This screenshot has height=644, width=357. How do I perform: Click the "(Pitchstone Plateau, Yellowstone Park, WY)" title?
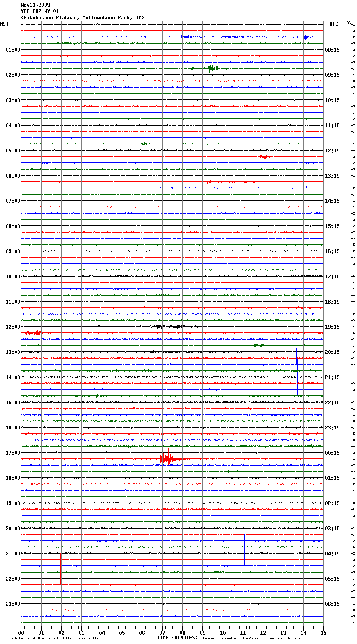coord(82,18)
